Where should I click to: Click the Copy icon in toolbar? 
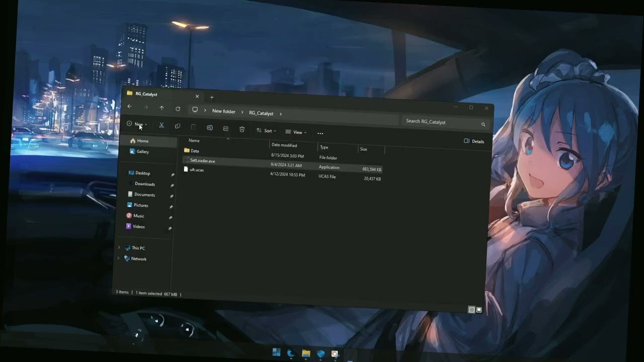[178, 126]
